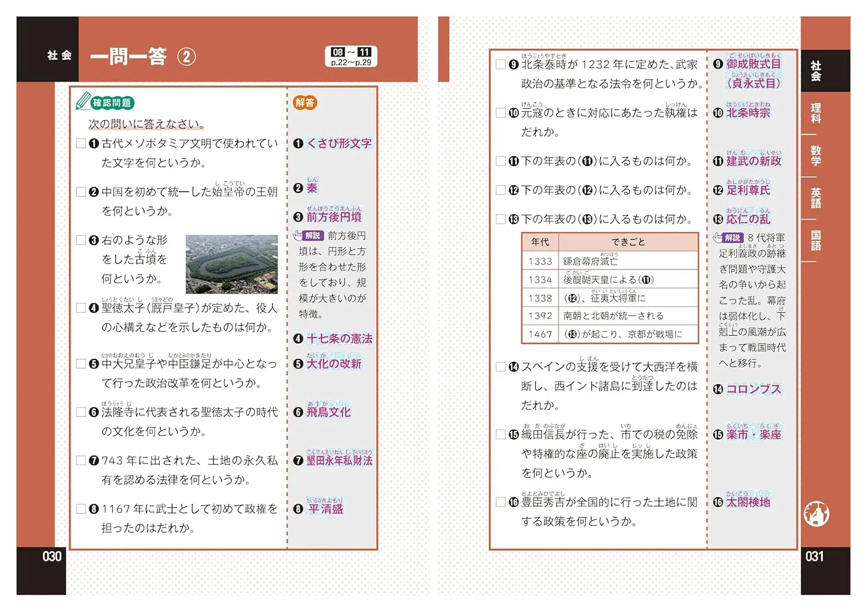Click the green 確認問題 label
The height and width of the screenshot is (612, 868).
[x=112, y=103]
